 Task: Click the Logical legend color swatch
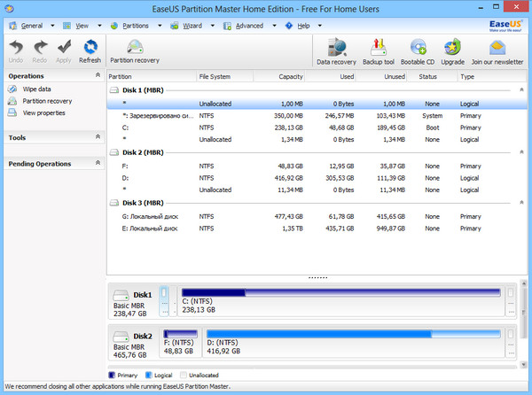pyautogui.click(x=149, y=375)
